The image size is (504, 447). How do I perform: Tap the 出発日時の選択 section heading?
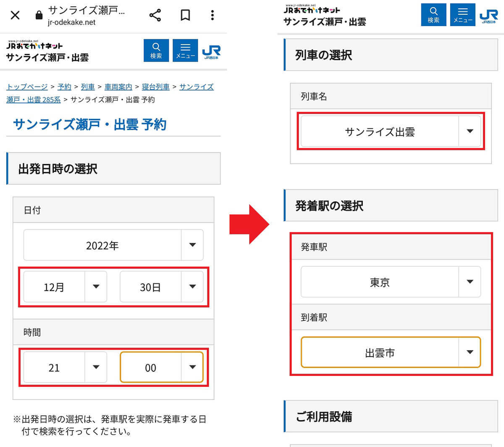58,169
